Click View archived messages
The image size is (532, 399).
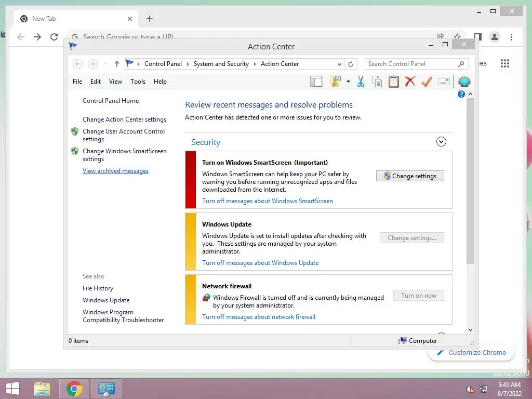click(x=115, y=171)
